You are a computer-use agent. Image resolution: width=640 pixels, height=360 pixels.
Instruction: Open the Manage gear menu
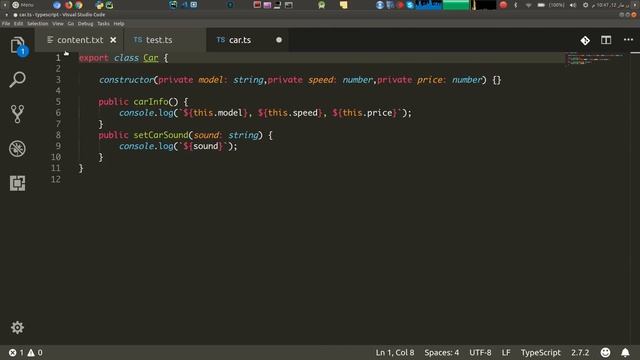17,327
